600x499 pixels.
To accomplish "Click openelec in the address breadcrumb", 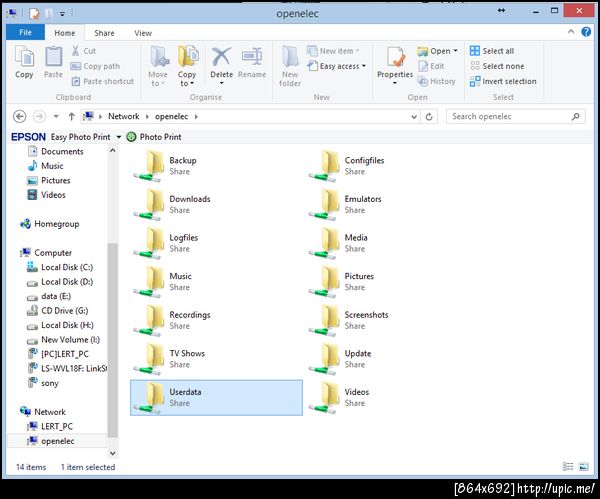I will point(171,116).
